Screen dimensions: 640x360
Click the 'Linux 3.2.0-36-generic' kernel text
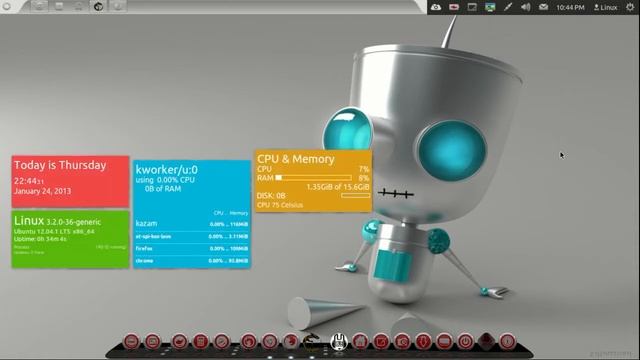[57, 221]
